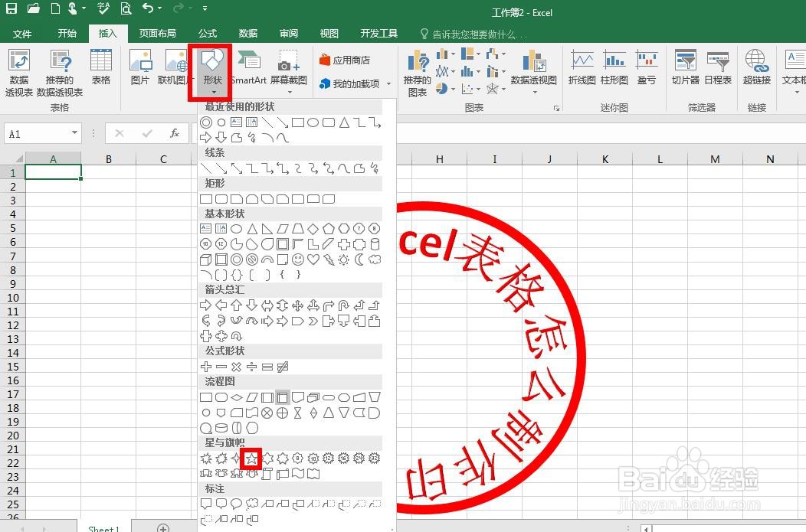Select the division sign equation shape
806x532 pixels.
pos(251,366)
